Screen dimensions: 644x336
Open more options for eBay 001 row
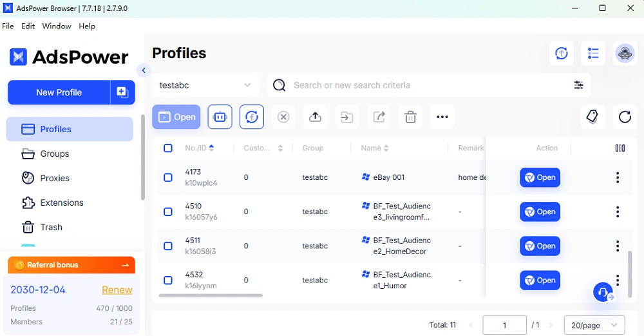coord(618,177)
